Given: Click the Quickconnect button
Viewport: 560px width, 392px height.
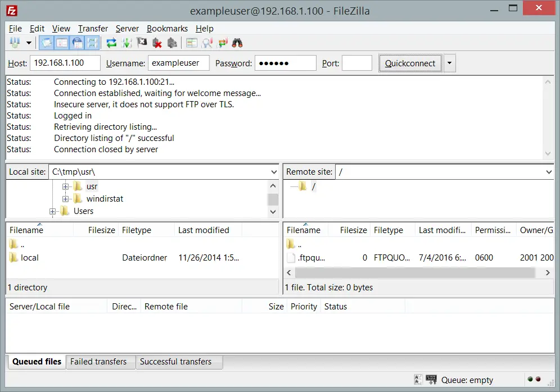Looking at the screenshot, I should (x=410, y=63).
